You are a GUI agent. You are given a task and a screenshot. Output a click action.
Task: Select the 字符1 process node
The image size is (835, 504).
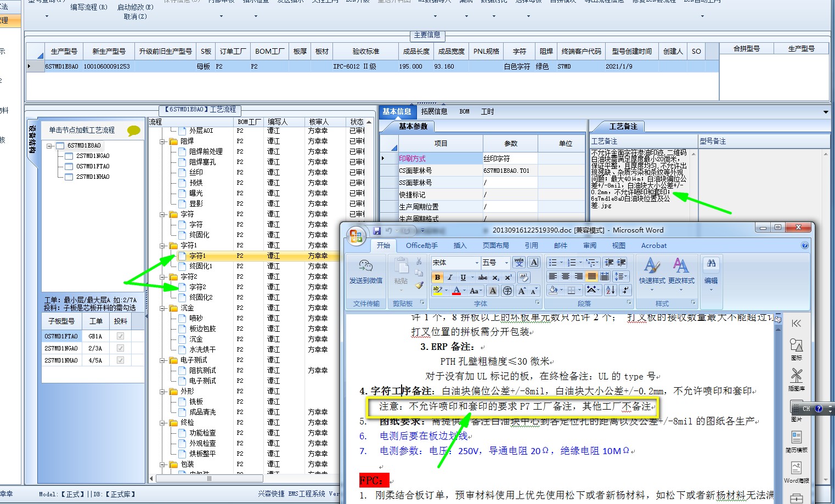pyautogui.click(x=198, y=256)
